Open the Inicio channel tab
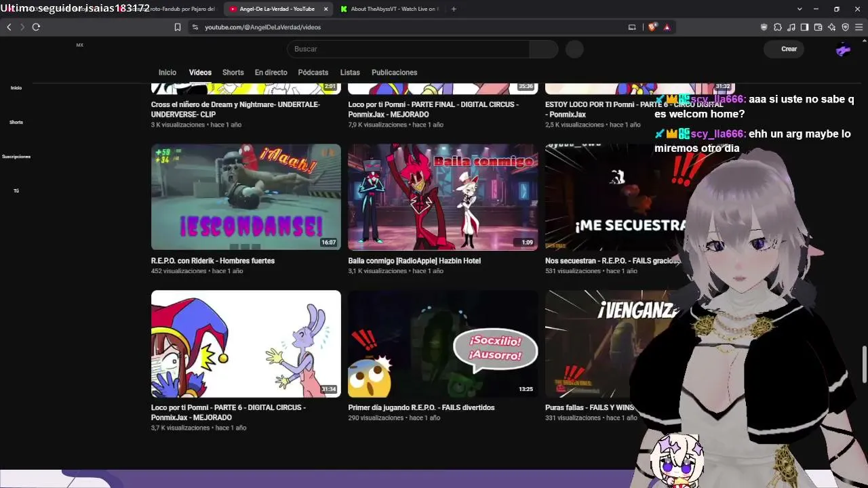Screen dimensions: 868x488 click(167, 73)
